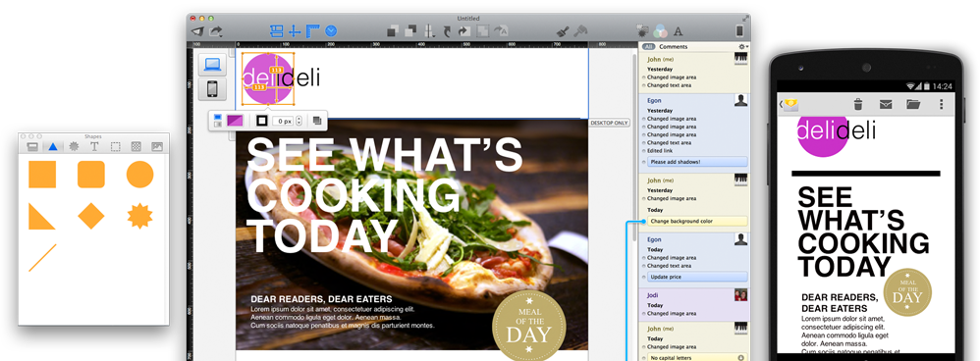The height and width of the screenshot is (361, 980).
Task: Click the magenta fill color swatch
Action: pyautogui.click(x=235, y=121)
